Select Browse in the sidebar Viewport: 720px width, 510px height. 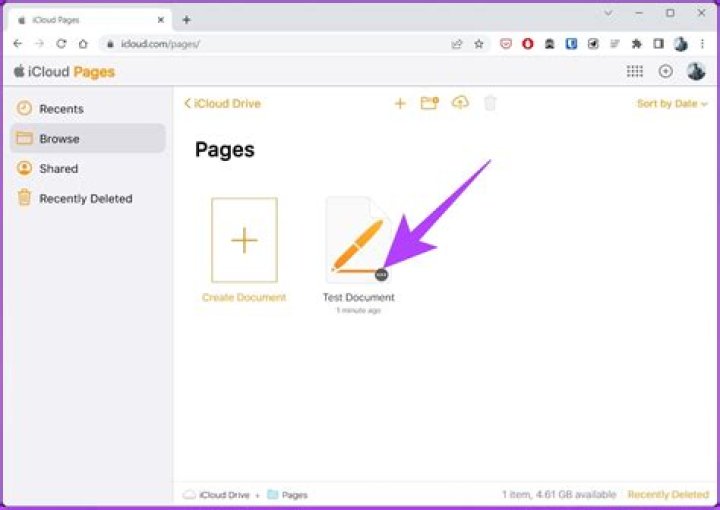click(x=59, y=139)
